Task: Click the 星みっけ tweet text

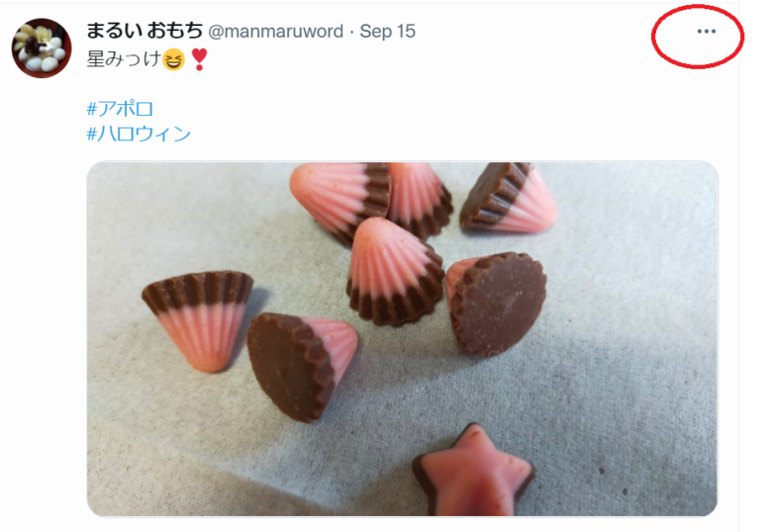Action: tap(124, 59)
